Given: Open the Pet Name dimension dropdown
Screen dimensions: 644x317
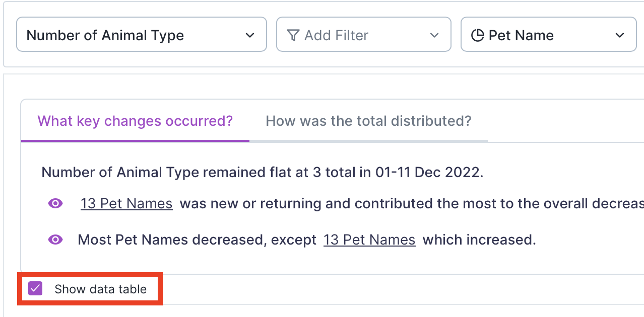Looking at the screenshot, I should [549, 34].
